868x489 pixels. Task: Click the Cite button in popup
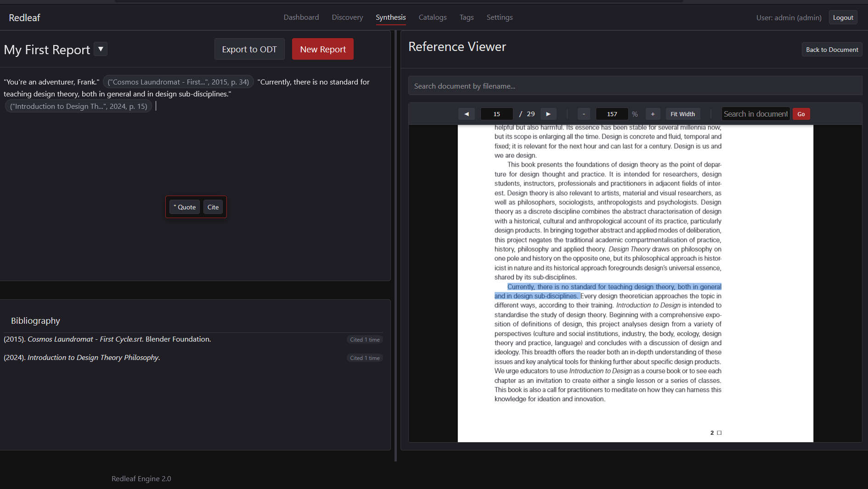tap(213, 207)
